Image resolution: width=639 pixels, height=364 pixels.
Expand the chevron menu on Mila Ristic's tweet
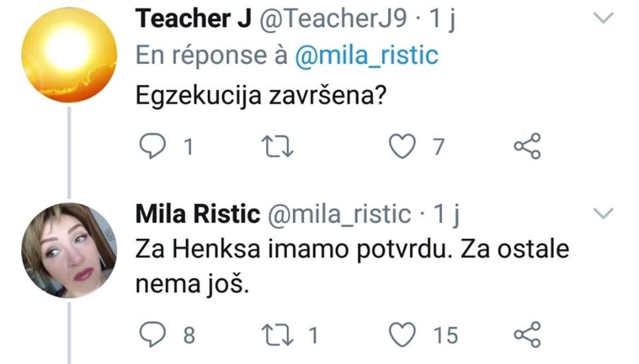click(603, 213)
